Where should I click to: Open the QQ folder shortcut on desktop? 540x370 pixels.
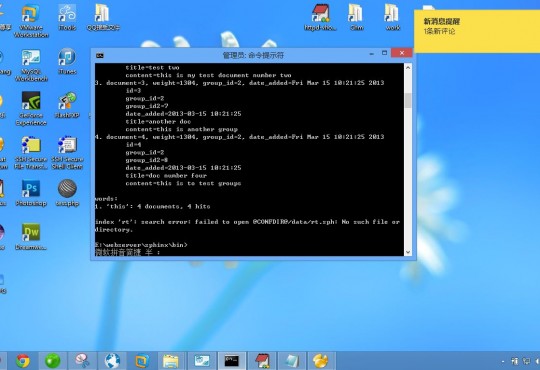103,17
